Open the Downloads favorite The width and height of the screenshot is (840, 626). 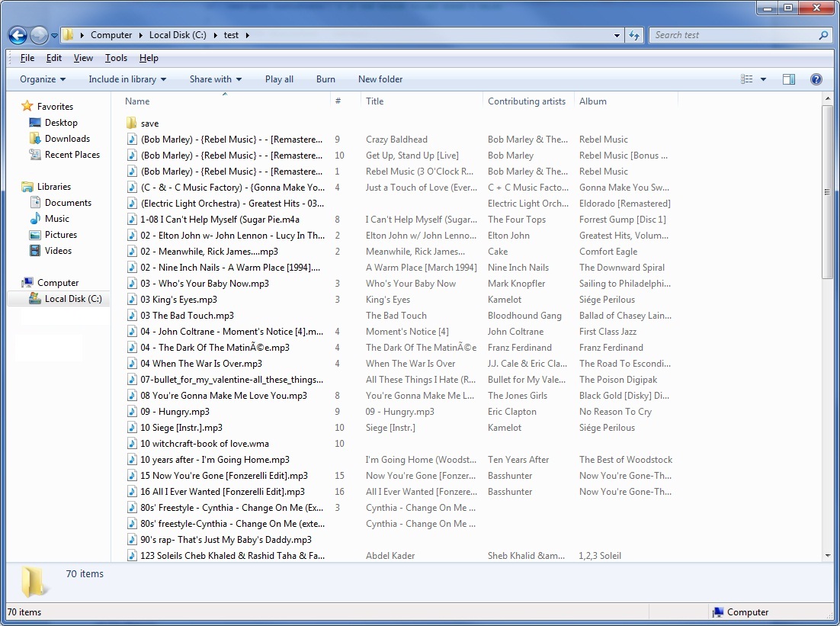click(x=68, y=138)
